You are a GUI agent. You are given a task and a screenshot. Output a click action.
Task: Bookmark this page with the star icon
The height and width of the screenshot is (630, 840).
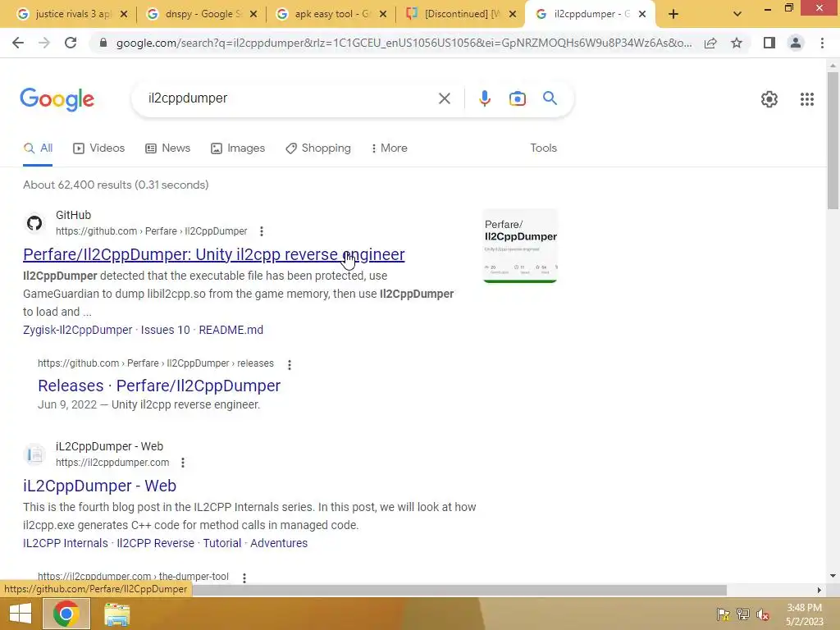pyautogui.click(x=737, y=43)
